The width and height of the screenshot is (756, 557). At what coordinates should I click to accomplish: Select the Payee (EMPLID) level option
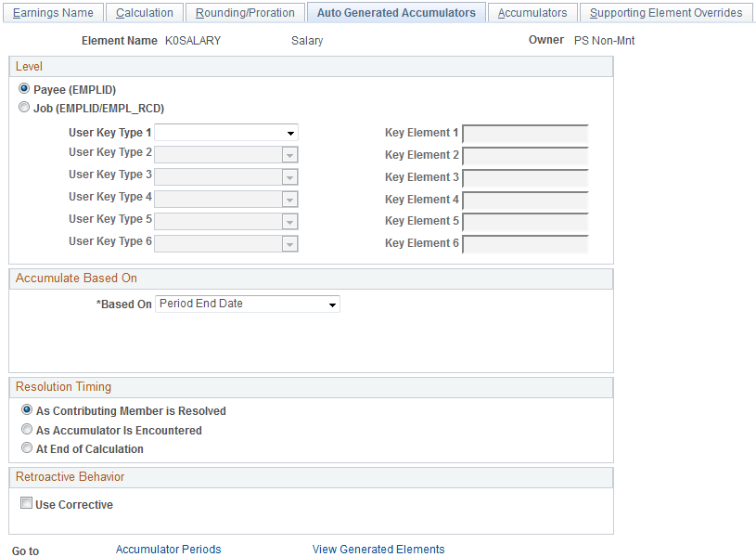coord(23,88)
